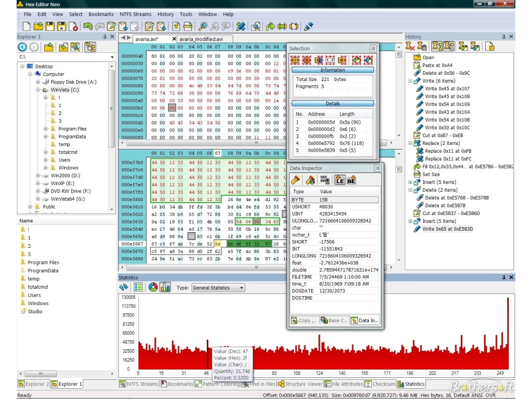Close the Selection floating panel
The width and height of the screenshot is (532, 399).
pos(373,48)
